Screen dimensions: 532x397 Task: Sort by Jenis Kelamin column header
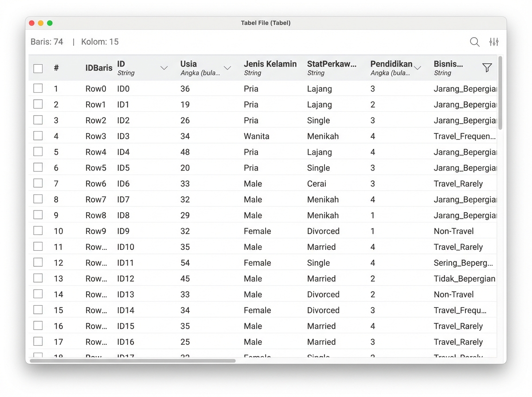point(270,68)
